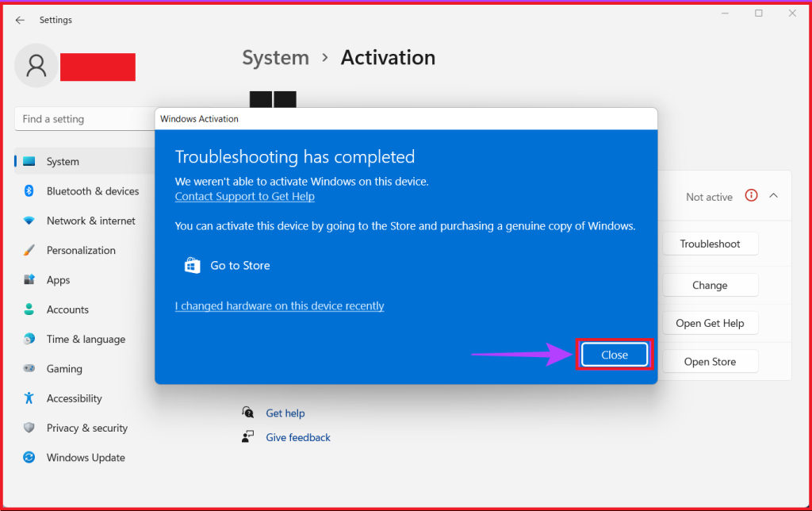Click the Windows Update sync icon
Screen dimensions: 812x511
click(x=29, y=458)
